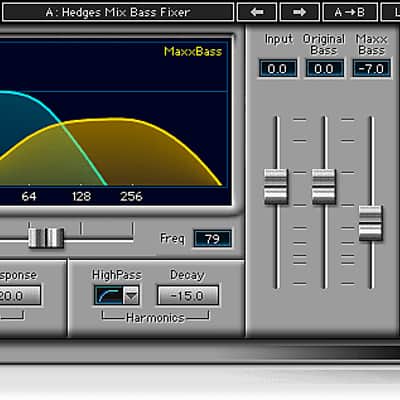Click the Decay value field -15.0
Viewport: 400px width, 400px height.
[x=188, y=295]
